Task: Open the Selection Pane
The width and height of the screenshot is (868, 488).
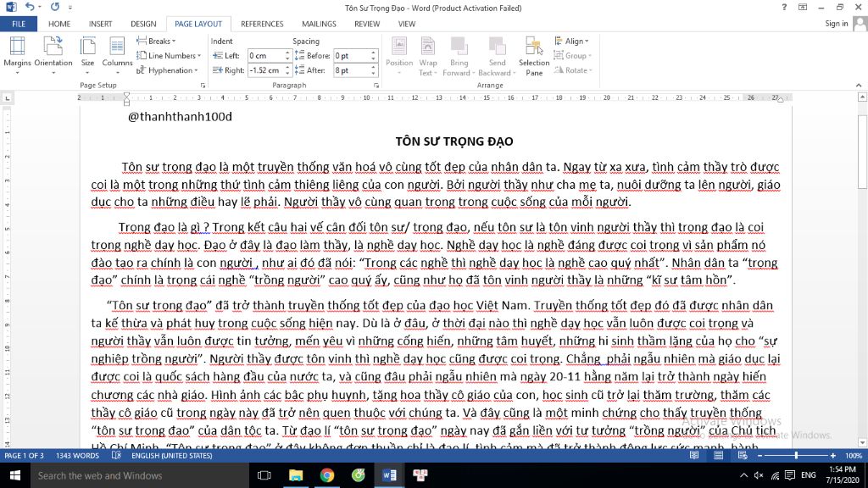Action: pos(534,55)
